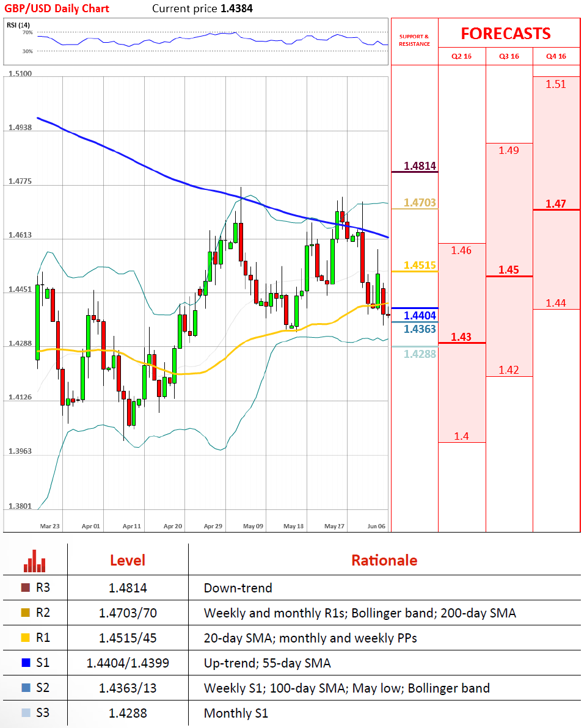Click the 1.4404 support level marker
587x728 pixels.
[420, 316]
